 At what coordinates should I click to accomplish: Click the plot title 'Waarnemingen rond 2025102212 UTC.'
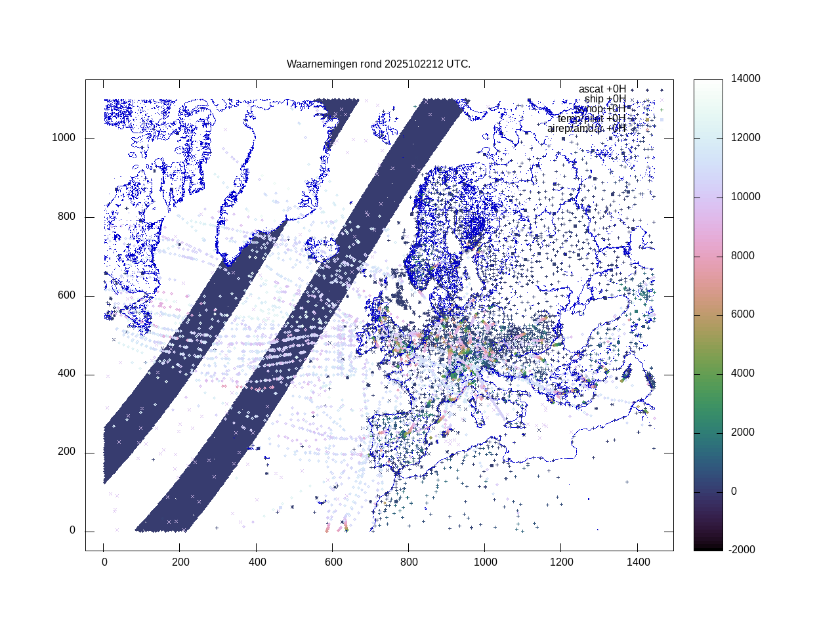[x=379, y=64]
